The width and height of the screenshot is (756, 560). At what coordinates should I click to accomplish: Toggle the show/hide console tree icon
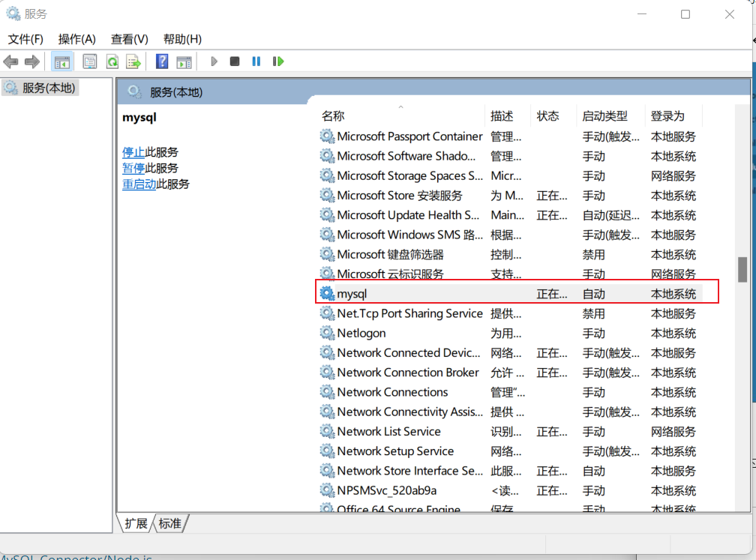(x=62, y=61)
